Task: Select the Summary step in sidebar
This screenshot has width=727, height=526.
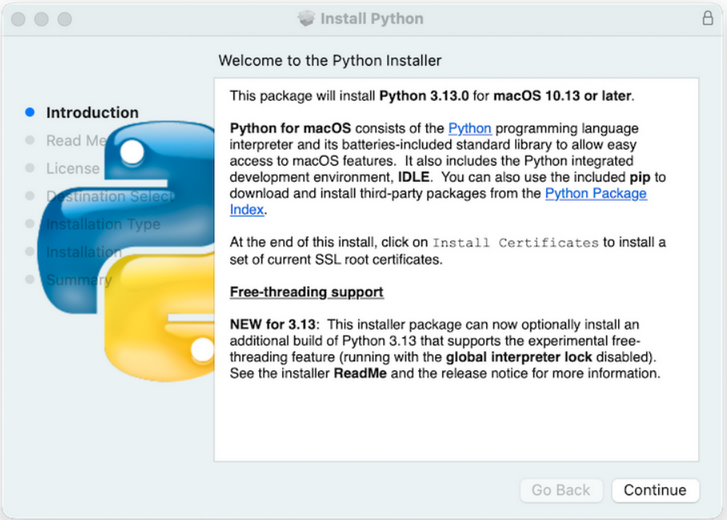Action: (79, 280)
